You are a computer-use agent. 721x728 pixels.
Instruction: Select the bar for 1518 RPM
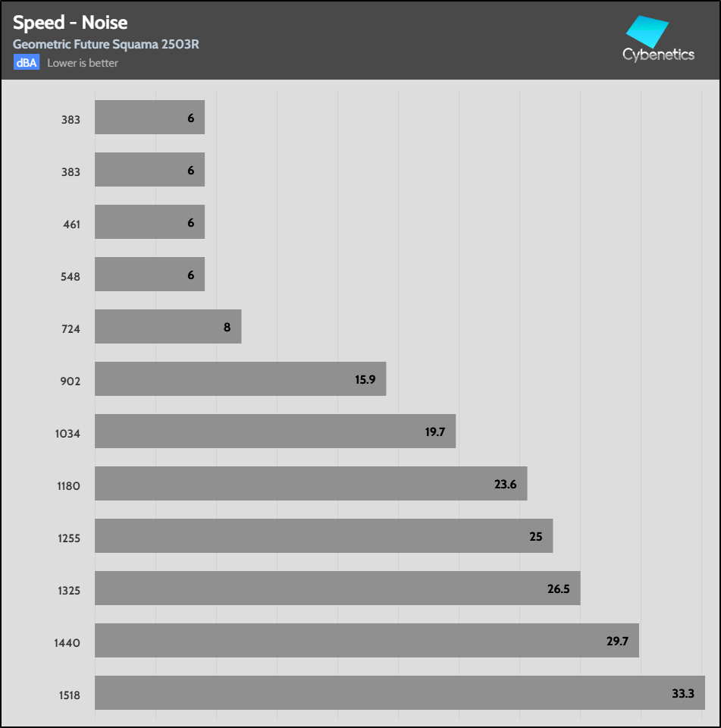(x=400, y=692)
